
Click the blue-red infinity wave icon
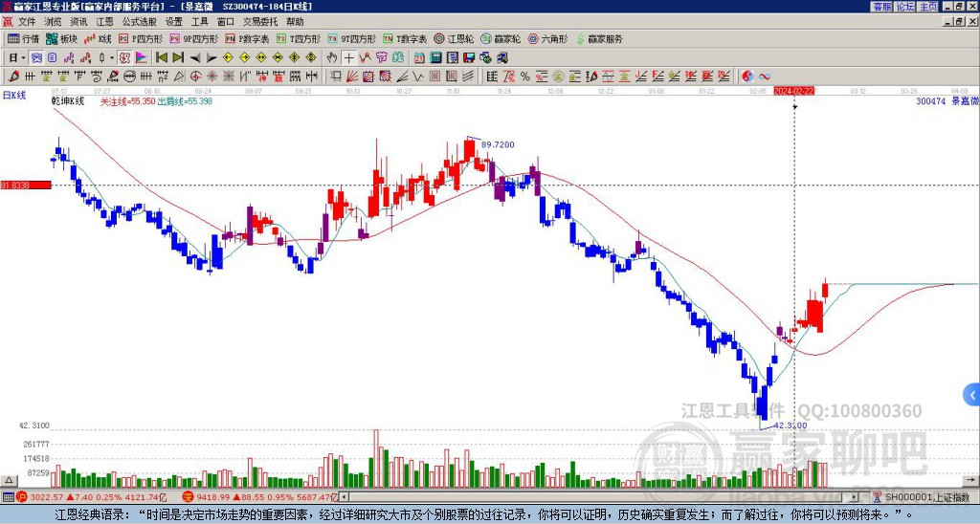(765, 76)
